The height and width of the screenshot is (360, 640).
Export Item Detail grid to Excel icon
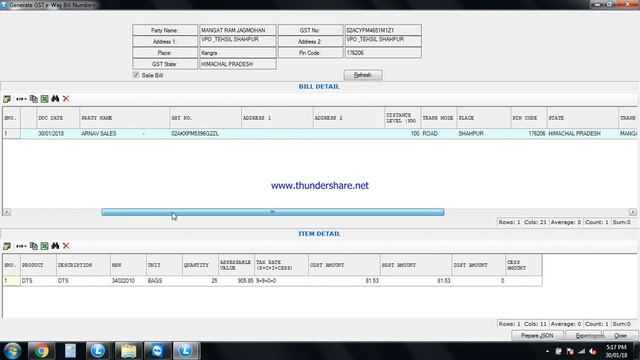[x=44, y=246]
